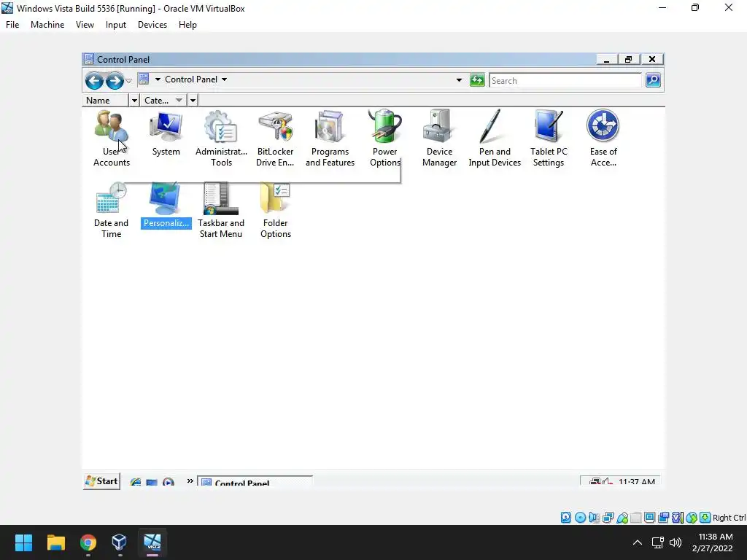Open VirtualBox Manager from host taskbar
Screen dimensions: 747x560
pos(119,542)
